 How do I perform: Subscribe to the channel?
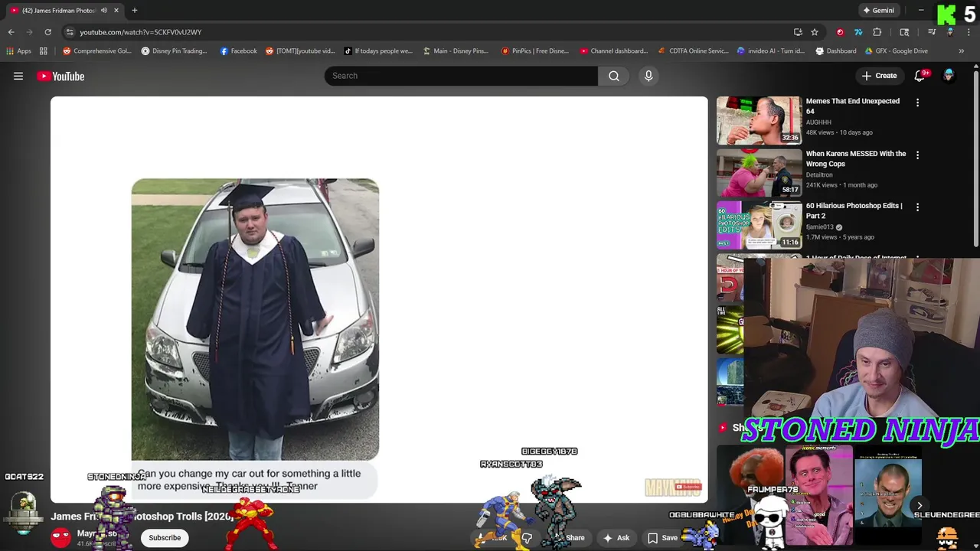(165, 537)
